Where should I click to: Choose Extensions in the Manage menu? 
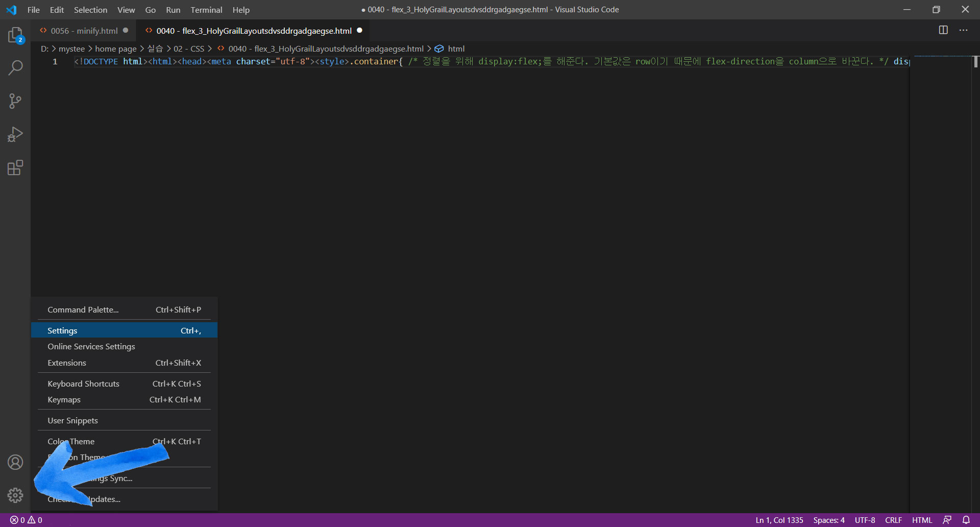(124, 363)
